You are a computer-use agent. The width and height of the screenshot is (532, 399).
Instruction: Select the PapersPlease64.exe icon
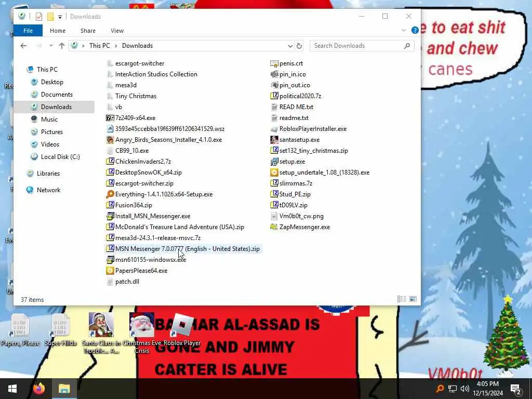click(110, 270)
